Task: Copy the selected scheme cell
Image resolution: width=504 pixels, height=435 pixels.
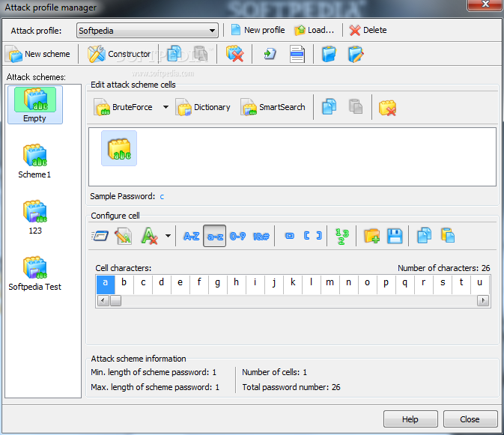Action: (330, 107)
